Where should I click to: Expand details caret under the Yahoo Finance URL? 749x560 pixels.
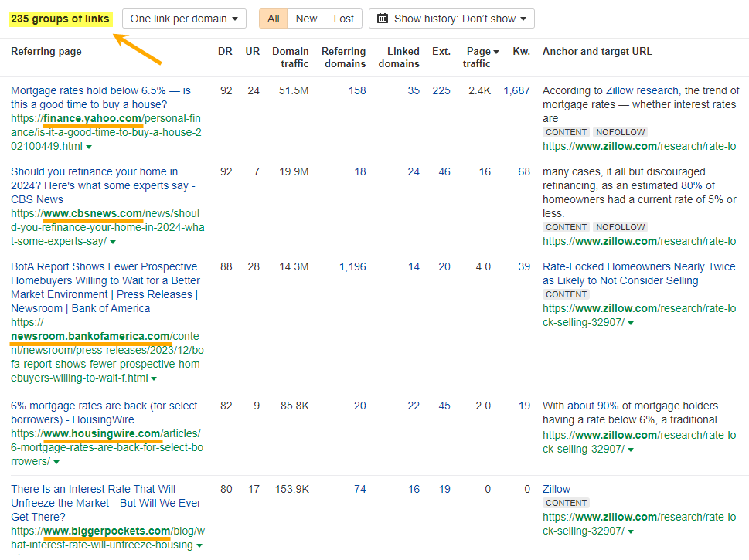[x=90, y=147]
